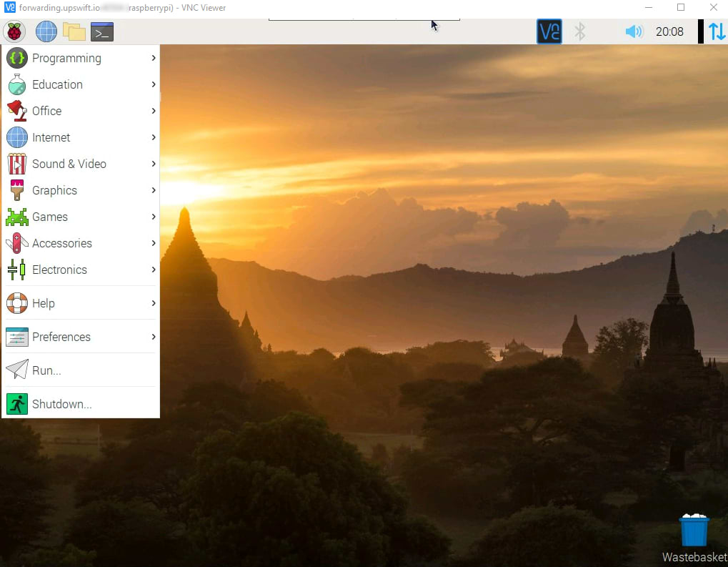Viewport: 728px width, 567px height.
Task: Expand the Graphics submenu arrow
Action: click(153, 190)
